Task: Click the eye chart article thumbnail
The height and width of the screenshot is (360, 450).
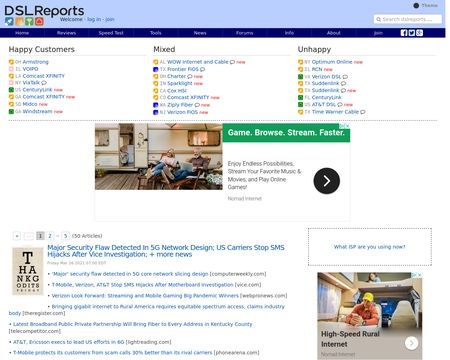Action: point(28,271)
